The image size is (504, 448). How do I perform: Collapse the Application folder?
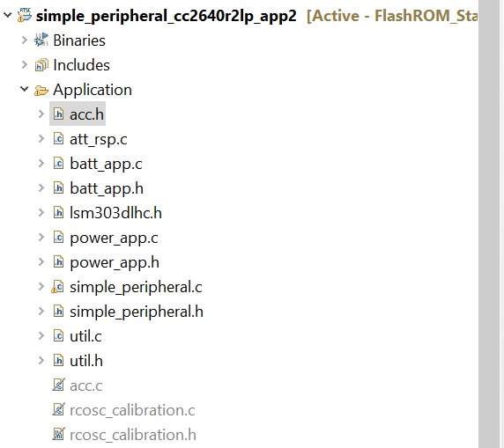coord(25,89)
